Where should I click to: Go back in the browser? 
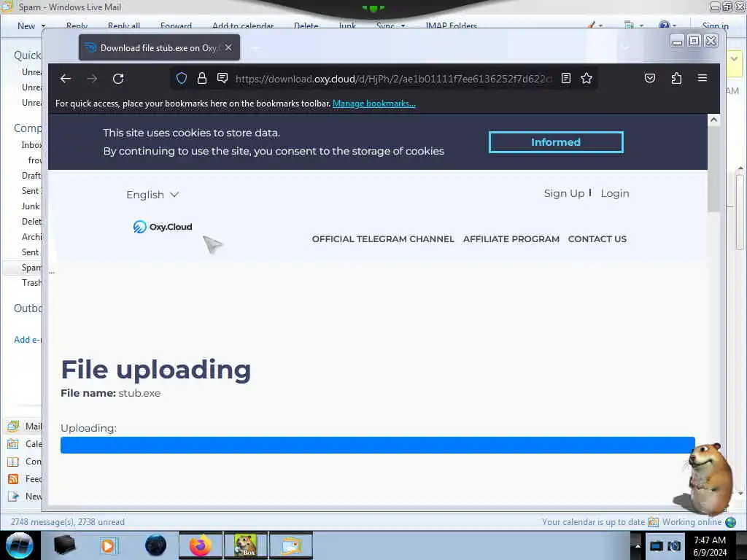point(66,79)
